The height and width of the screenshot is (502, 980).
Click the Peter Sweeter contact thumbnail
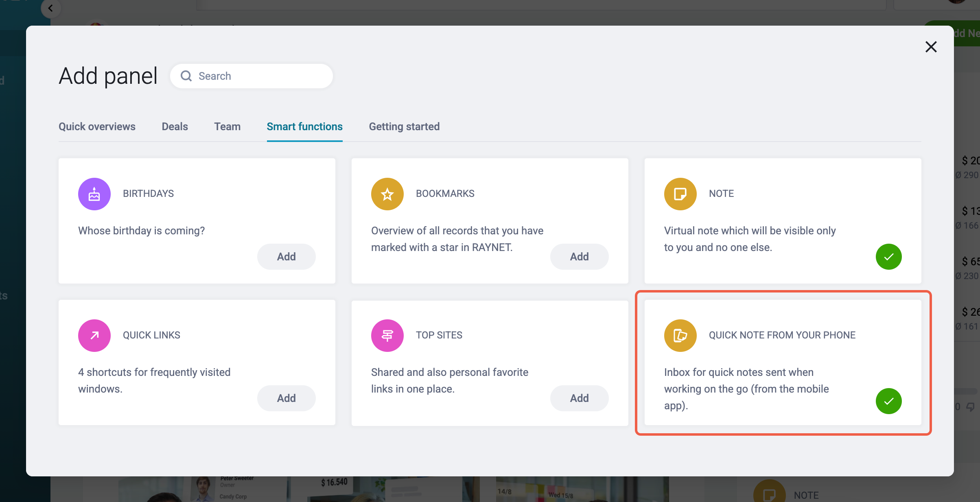[x=202, y=489]
